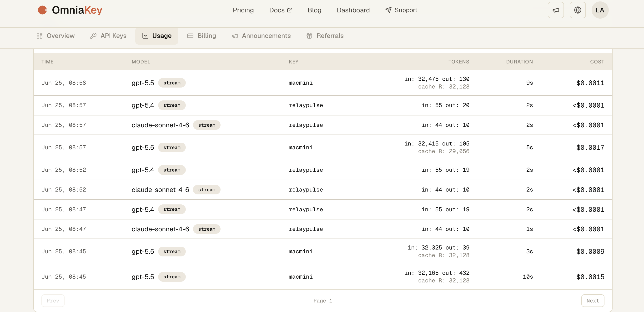This screenshot has height=312, width=644.
Task: Open the Docs link
Action: click(281, 10)
